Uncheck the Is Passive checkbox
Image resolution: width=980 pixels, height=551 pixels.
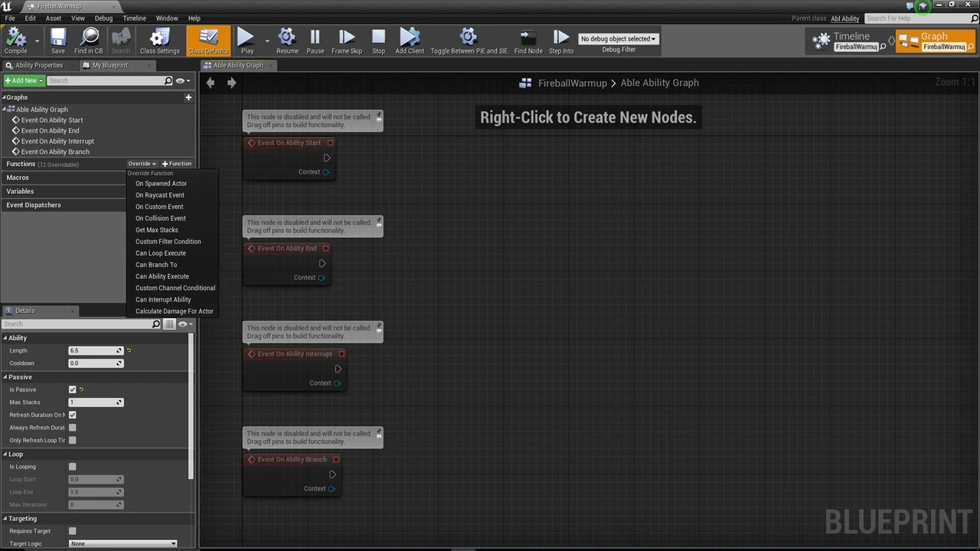tap(73, 390)
